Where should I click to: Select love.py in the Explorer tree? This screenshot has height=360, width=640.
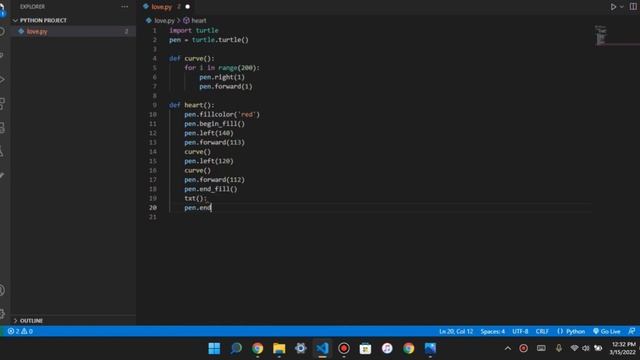point(37,31)
